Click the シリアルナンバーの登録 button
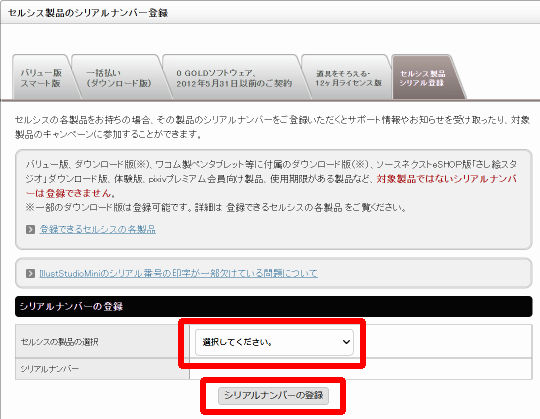Screen dimensions: 540x419 pos(273,395)
